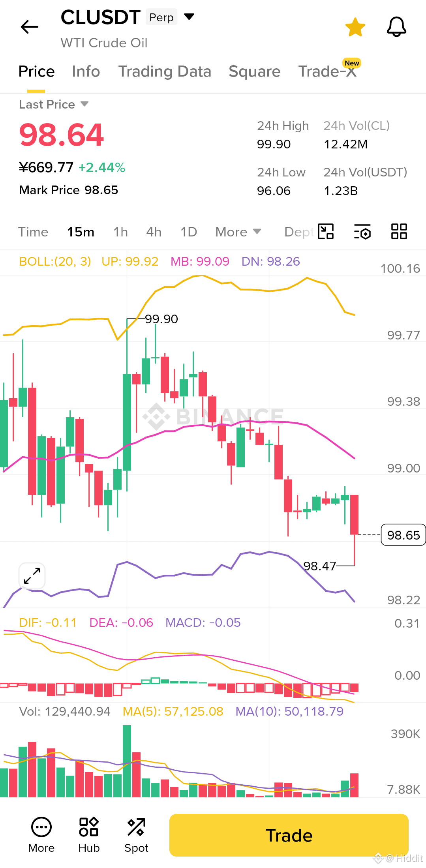Viewport: 426px width, 868px height.
Task: Tap the Perp contract badge
Action: tap(161, 17)
